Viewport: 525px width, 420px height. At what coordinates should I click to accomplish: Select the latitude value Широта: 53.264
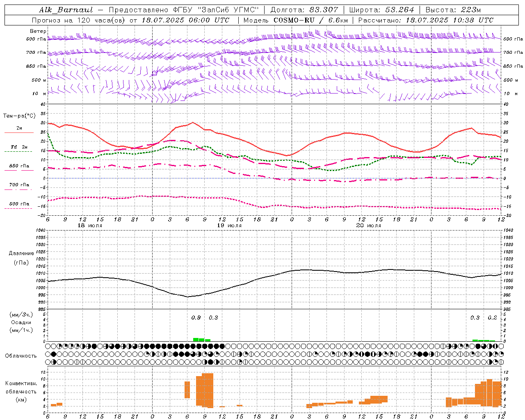coord(382,10)
